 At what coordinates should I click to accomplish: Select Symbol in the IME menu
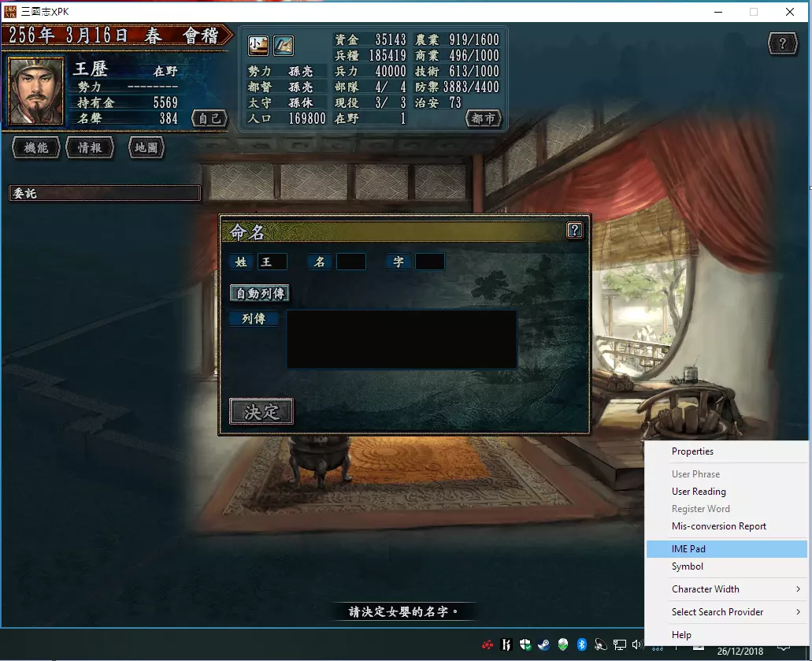727,566
